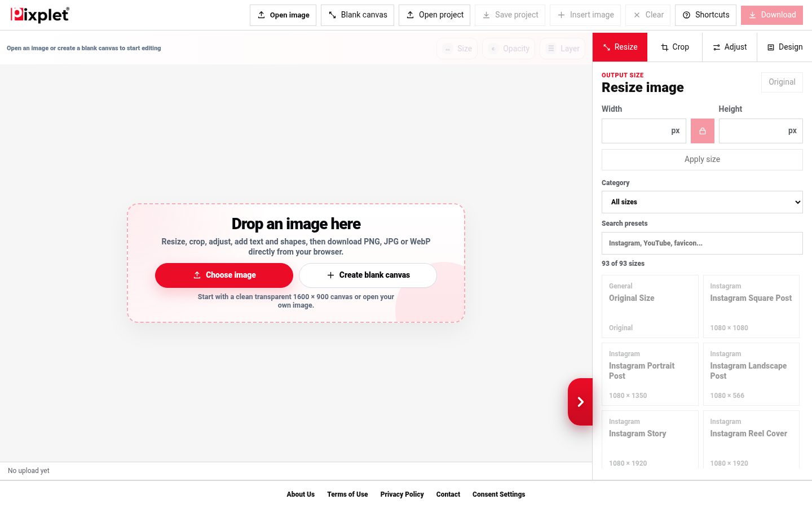This screenshot has width=812, height=508.
Task: Click the Clear button
Action: tap(648, 15)
